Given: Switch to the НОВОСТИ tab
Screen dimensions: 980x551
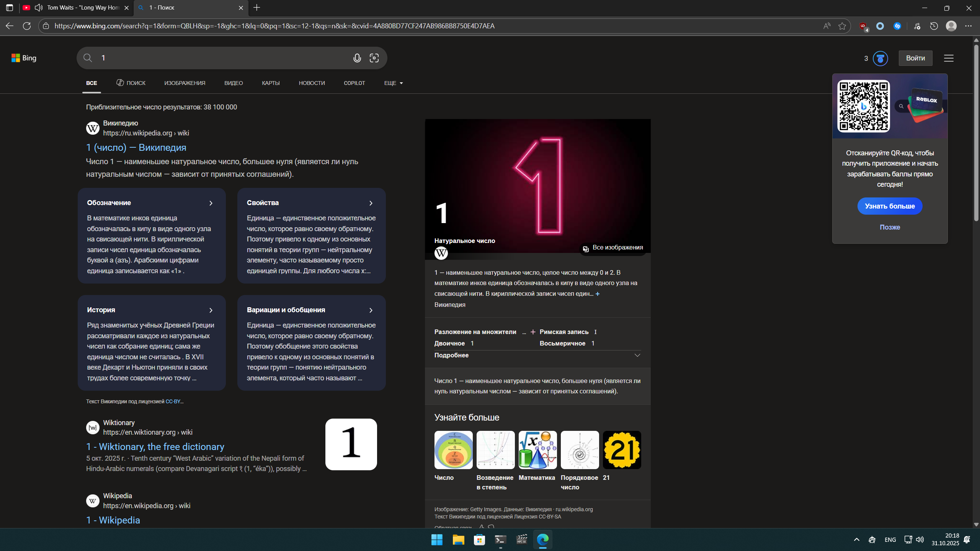Looking at the screenshot, I should 312,83.
